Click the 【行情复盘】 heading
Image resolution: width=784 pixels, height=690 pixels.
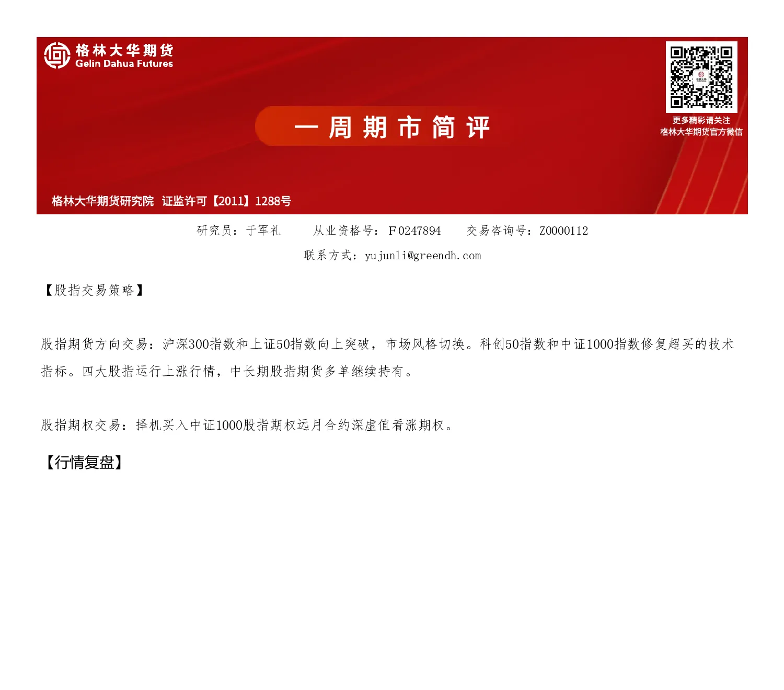(x=84, y=462)
